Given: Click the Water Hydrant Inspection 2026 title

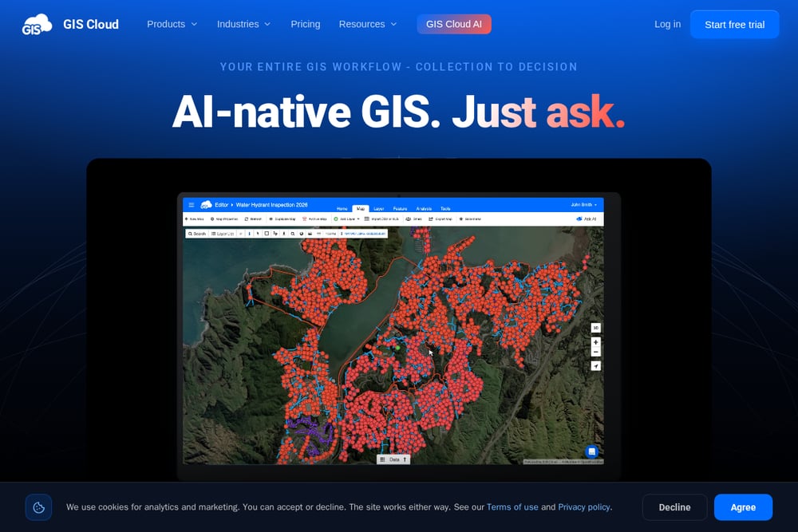Looking at the screenshot, I should [x=272, y=205].
